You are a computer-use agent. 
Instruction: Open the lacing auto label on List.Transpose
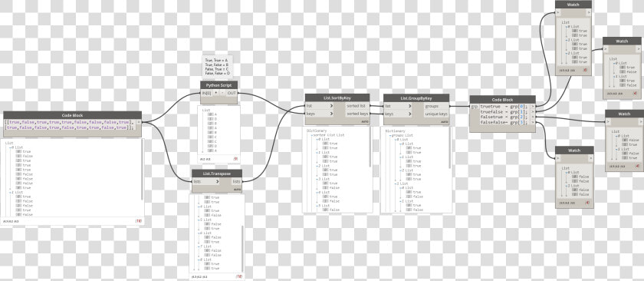pos(237,190)
